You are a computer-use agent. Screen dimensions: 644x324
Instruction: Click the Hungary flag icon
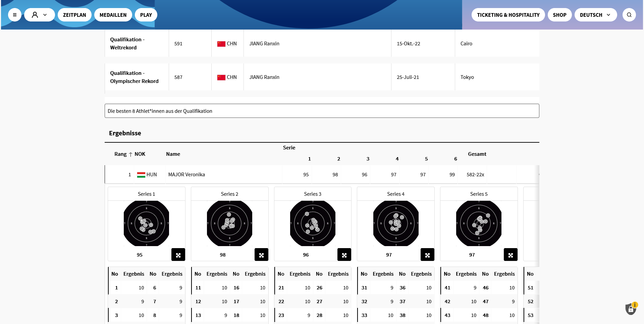click(x=141, y=175)
